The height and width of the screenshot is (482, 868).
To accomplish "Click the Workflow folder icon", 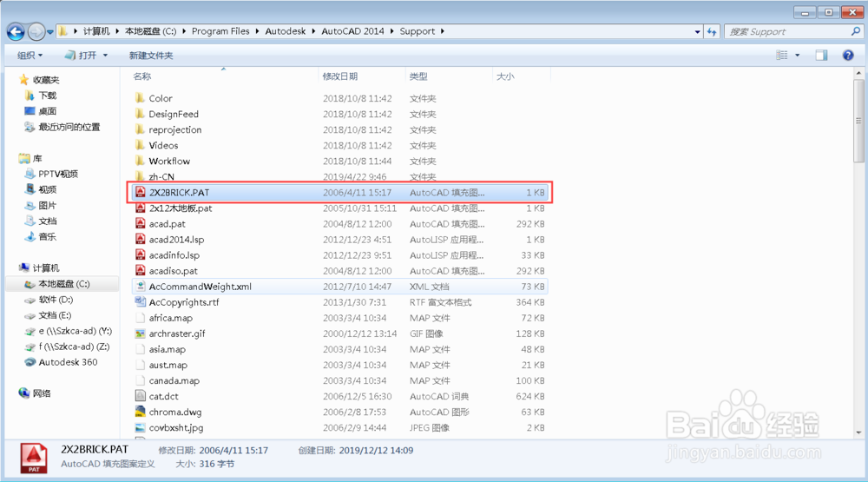I will pyautogui.click(x=140, y=161).
